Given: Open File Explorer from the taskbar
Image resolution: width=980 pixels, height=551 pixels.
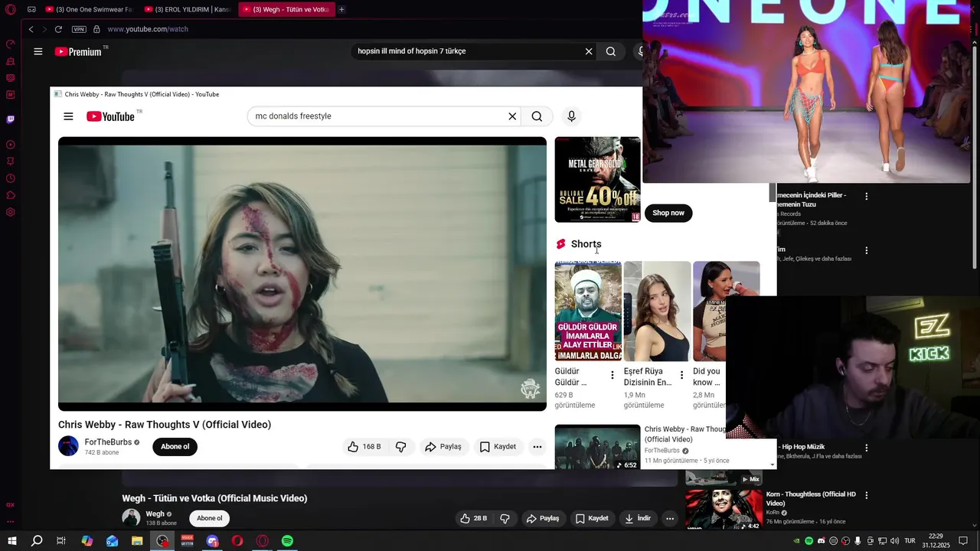Looking at the screenshot, I should point(137,541).
